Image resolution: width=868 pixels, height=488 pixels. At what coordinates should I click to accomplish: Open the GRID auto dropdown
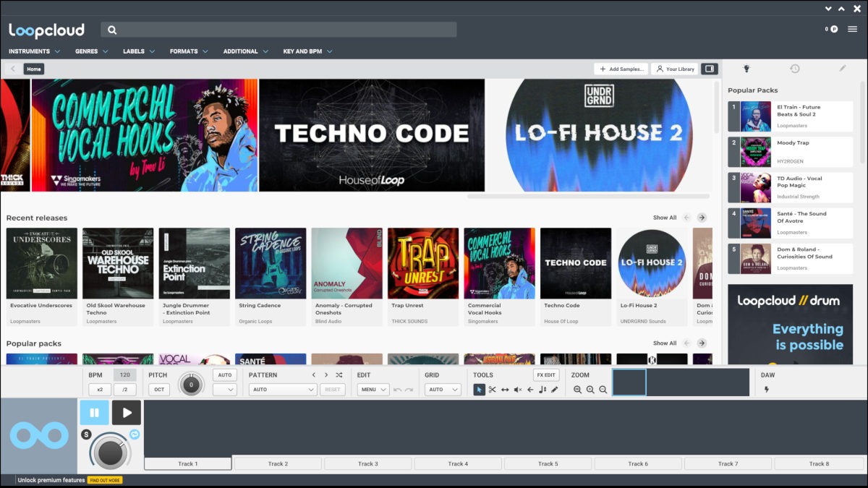point(443,389)
